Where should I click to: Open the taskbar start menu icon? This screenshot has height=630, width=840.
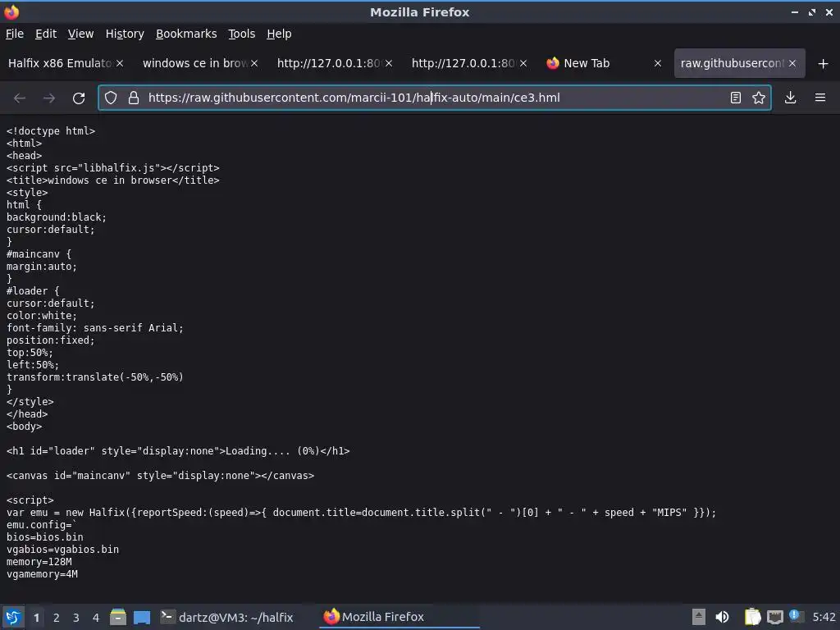(13, 617)
